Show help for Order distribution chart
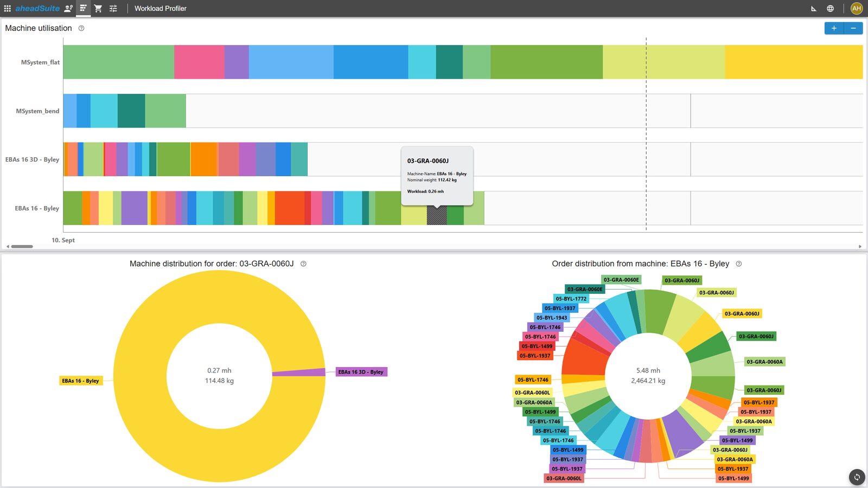The image size is (868, 488). click(x=738, y=264)
